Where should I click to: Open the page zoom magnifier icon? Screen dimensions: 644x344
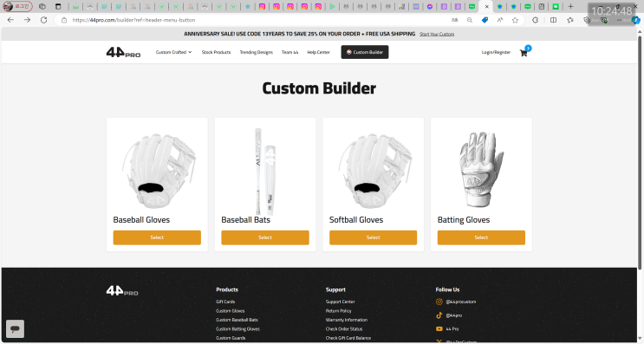tap(470, 20)
